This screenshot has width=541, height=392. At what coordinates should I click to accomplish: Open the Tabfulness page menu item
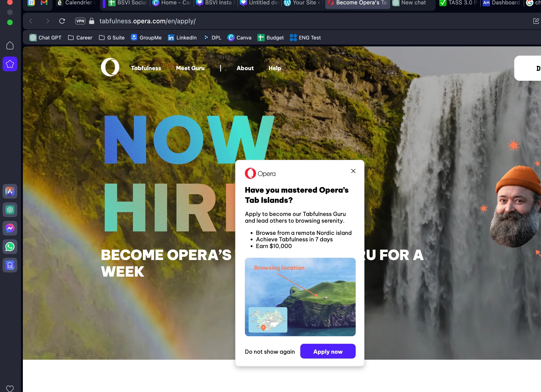146,68
